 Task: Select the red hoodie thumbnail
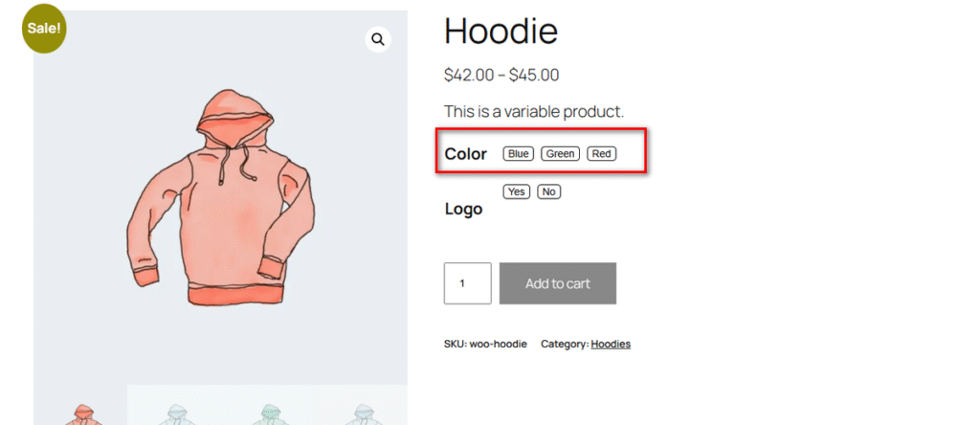[83, 413]
